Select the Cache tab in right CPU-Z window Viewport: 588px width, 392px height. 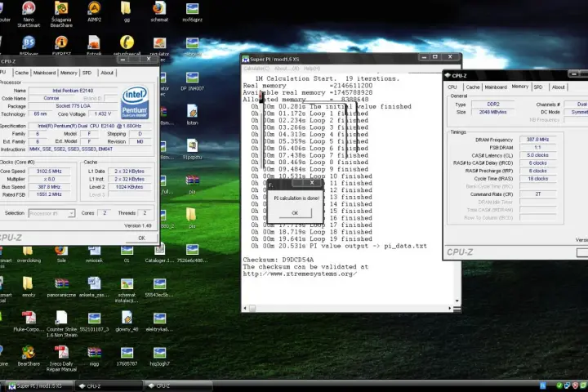pyautogui.click(x=473, y=87)
